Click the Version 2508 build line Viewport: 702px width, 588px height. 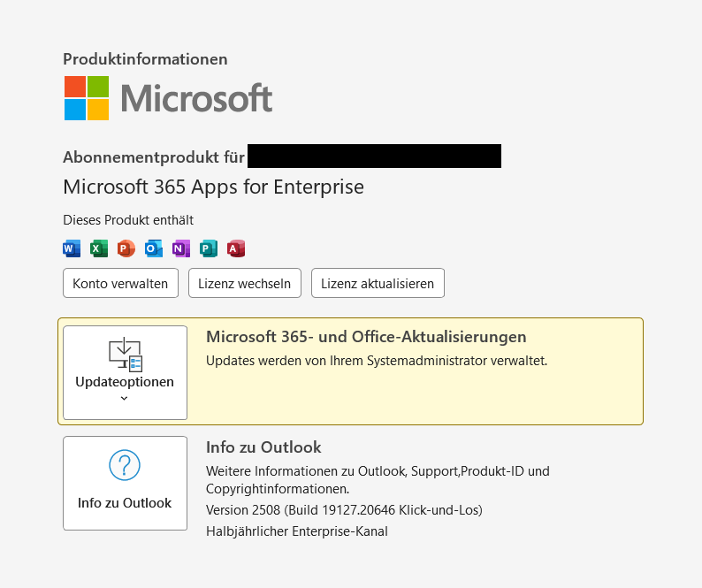point(344,510)
